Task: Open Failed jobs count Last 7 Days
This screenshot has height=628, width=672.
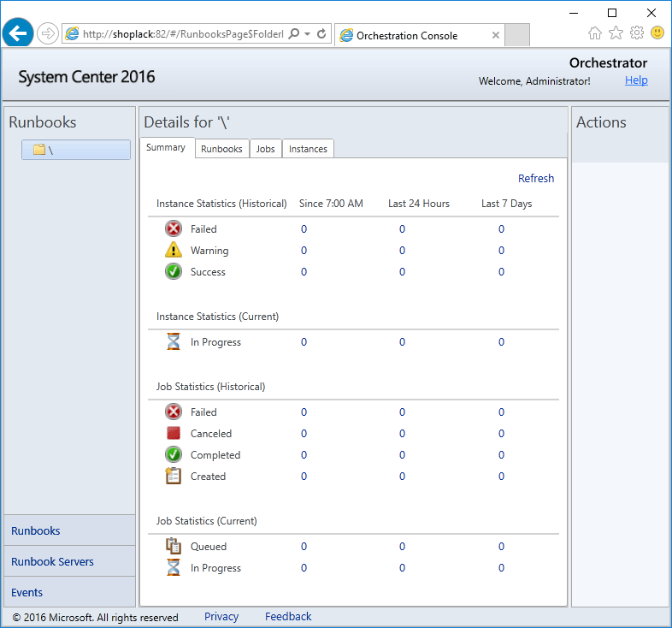Action: (501, 412)
